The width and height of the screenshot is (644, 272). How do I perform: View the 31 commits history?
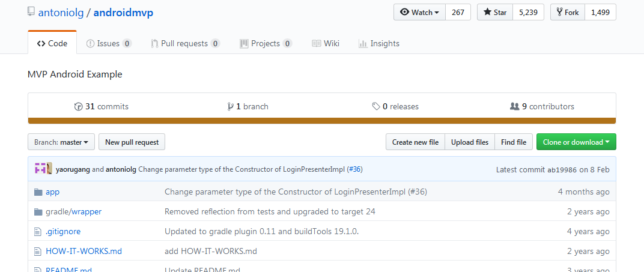(102, 107)
